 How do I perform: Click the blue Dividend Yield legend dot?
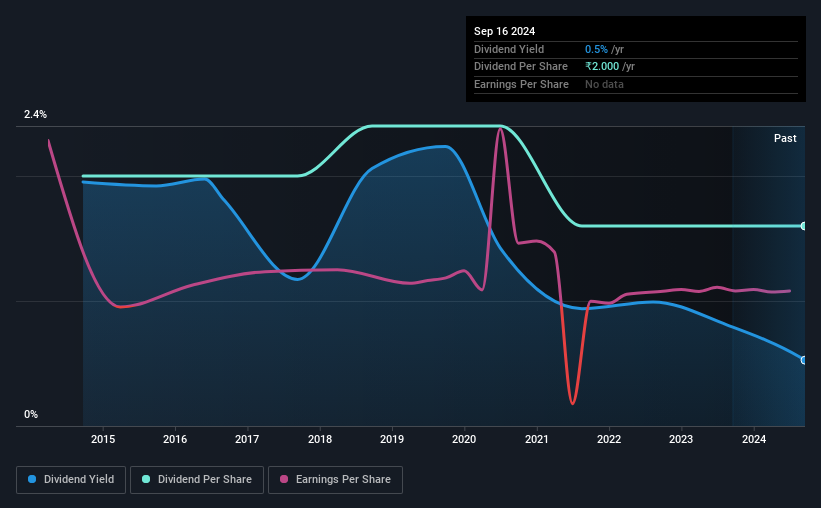32,479
